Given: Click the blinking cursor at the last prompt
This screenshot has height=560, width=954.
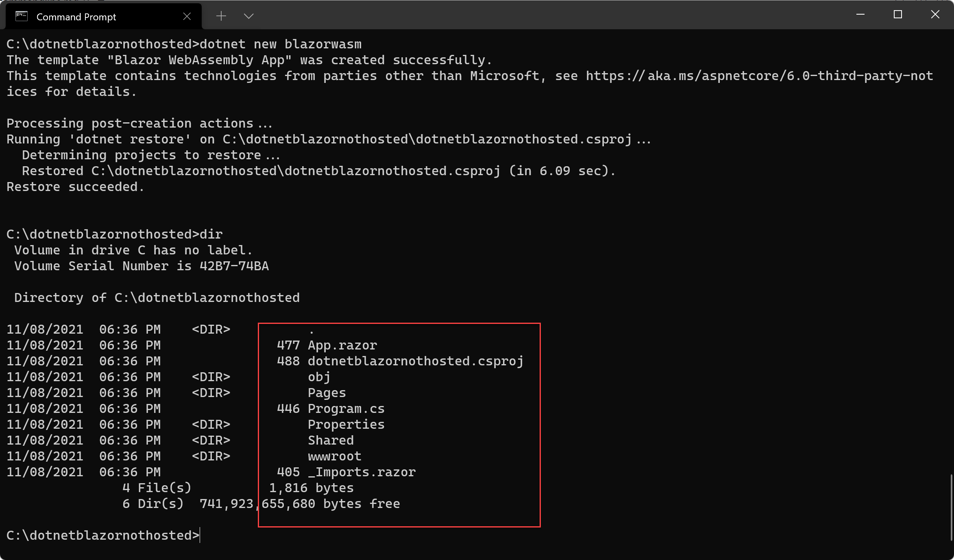Looking at the screenshot, I should point(200,536).
